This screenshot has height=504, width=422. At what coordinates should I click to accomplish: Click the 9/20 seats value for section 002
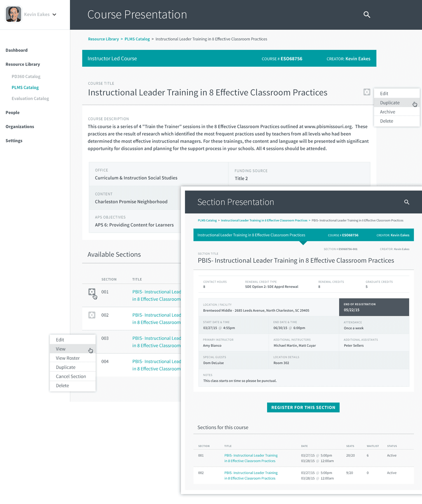[349, 473]
